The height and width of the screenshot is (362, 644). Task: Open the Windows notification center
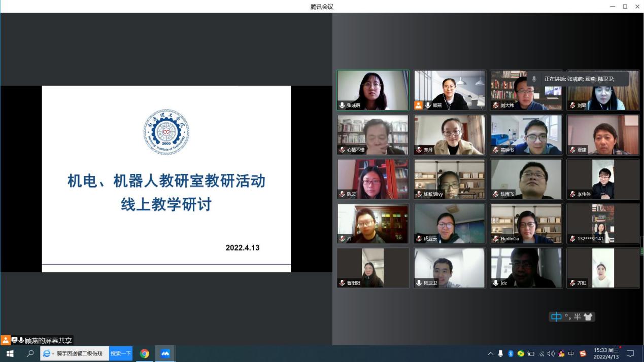[631, 353]
